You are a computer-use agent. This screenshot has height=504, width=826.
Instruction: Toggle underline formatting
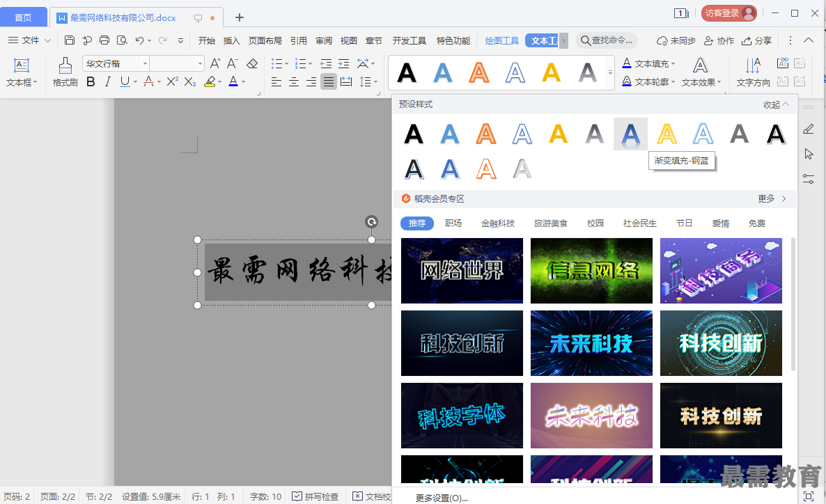point(125,81)
